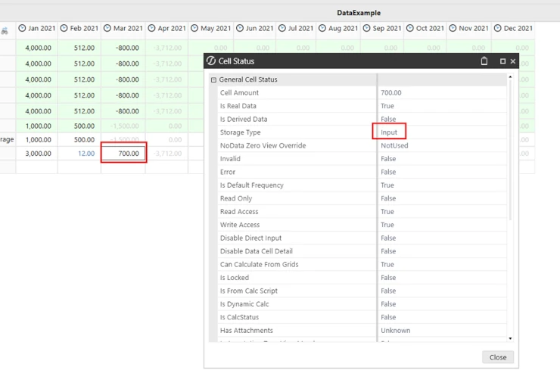Click the clipboard copy icon in Cell Status
The image size is (560, 392).
pyautogui.click(x=484, y=61)
